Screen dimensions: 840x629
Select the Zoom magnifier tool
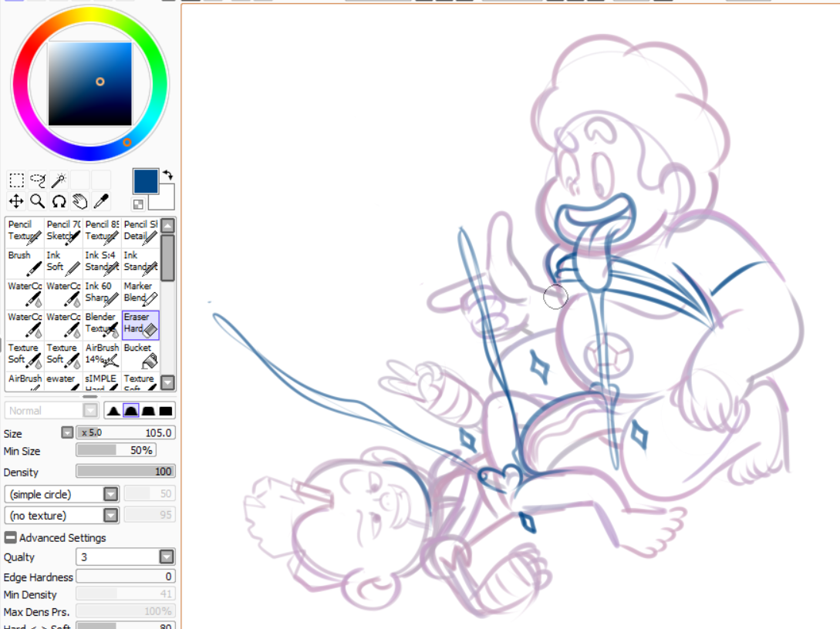point(37,202)
